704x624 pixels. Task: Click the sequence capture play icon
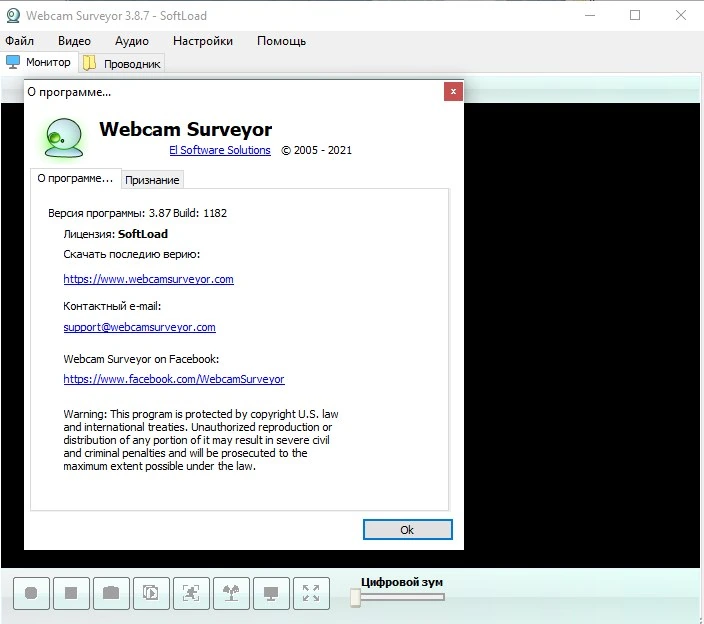pos(151,593)
